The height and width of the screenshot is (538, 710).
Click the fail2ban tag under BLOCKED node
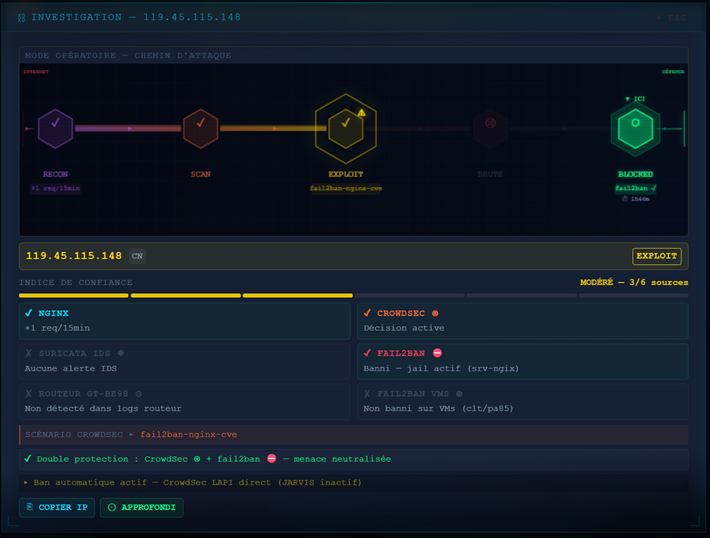click(x=635, y=188)
